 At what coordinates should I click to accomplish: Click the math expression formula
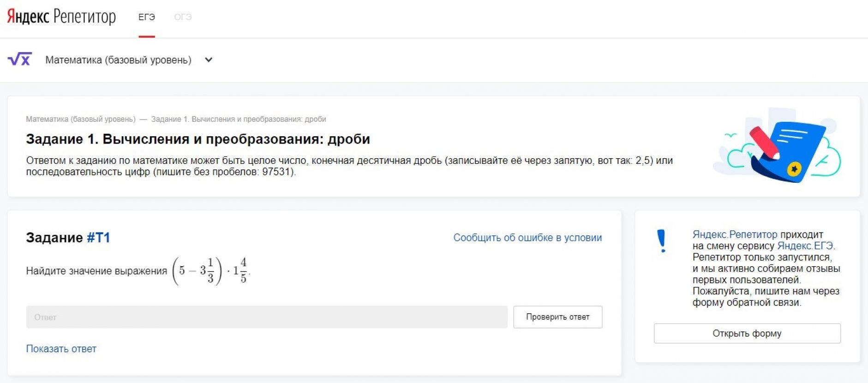pos(211,271)
